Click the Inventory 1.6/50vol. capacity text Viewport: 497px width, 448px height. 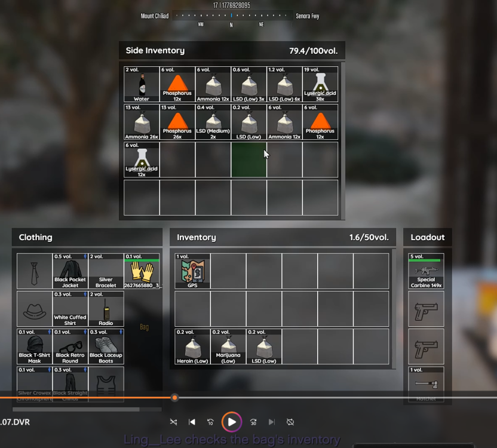[x=369, y=237]
